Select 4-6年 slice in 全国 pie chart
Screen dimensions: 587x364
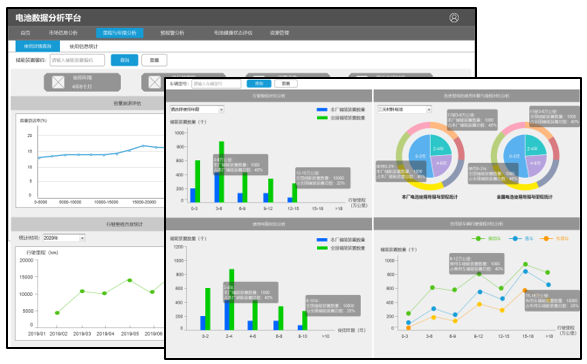point(535,165)
